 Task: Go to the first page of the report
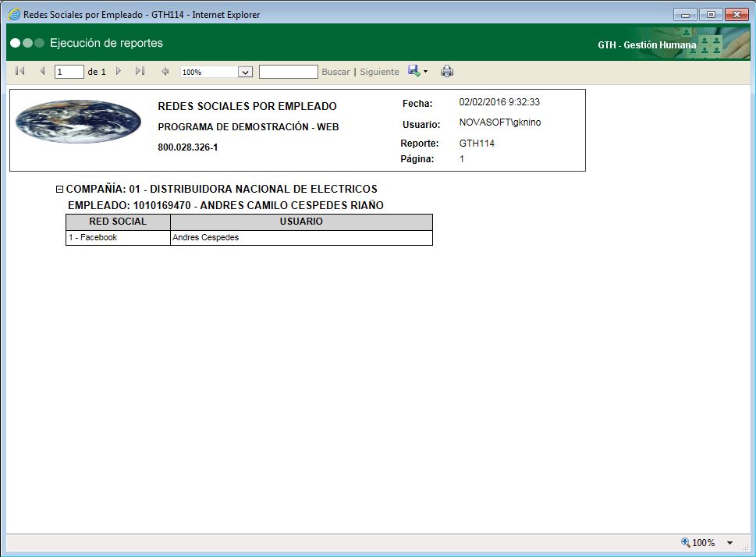click(19, 71)
